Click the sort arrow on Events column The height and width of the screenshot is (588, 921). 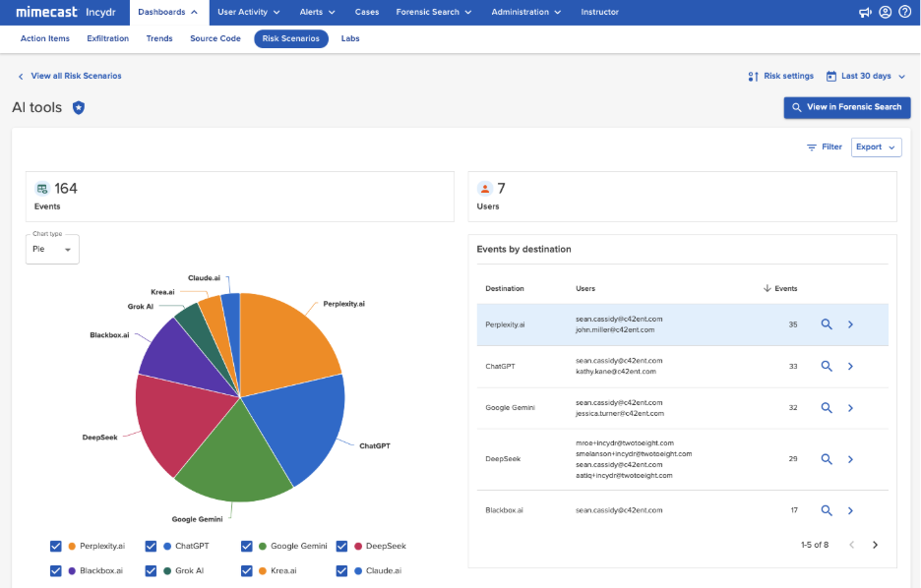click(767, 288)
